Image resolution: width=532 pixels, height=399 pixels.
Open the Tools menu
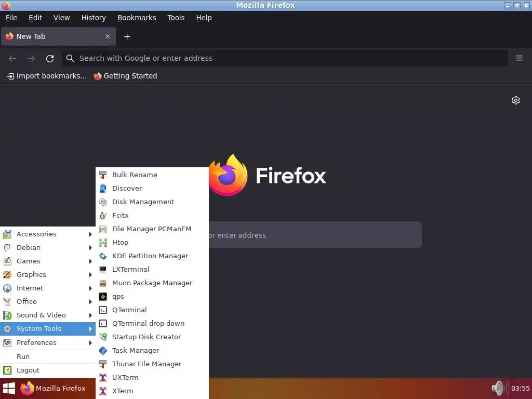176,18
